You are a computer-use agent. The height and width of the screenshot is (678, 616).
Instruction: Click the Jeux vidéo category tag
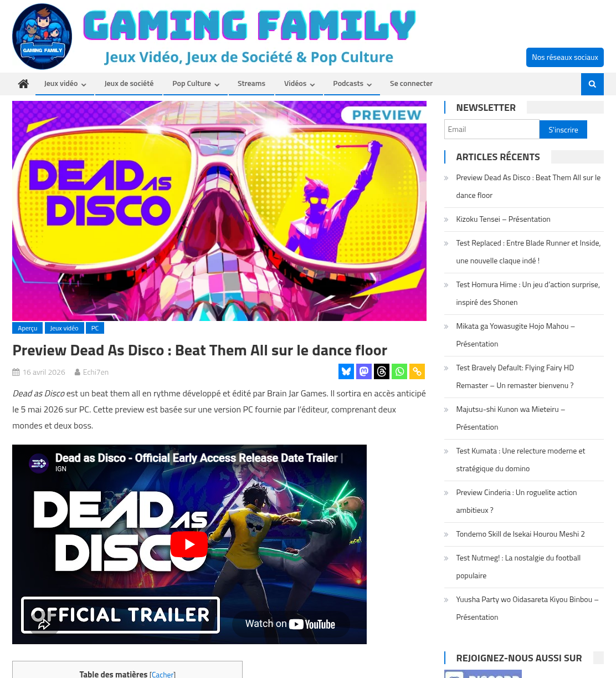[64, 328]
